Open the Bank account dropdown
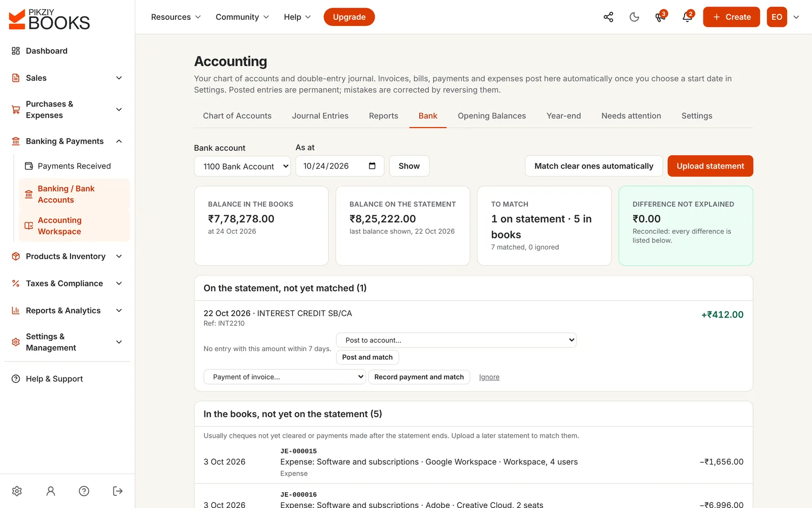Viewport: 812px width, 508px height. pyautogui.click(x=242, y=166)
